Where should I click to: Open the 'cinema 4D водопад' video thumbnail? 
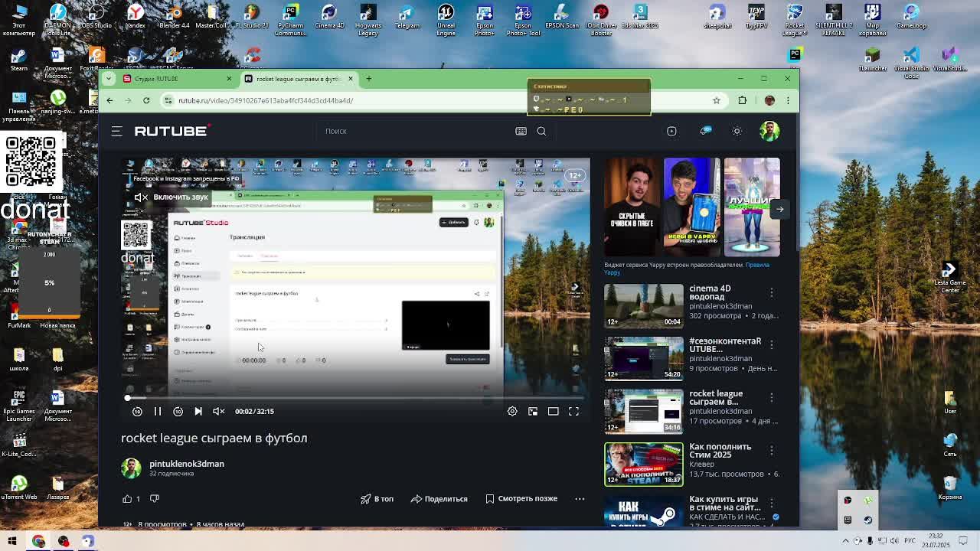point(644,305)
